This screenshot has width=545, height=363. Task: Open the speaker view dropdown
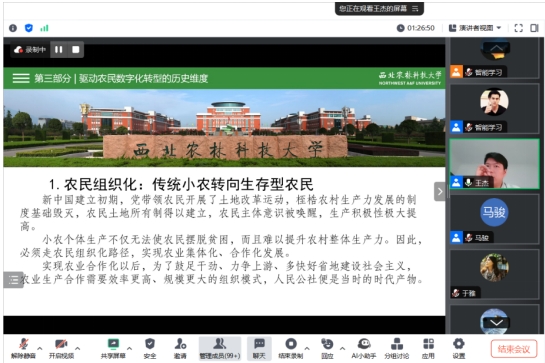(475, 28)
